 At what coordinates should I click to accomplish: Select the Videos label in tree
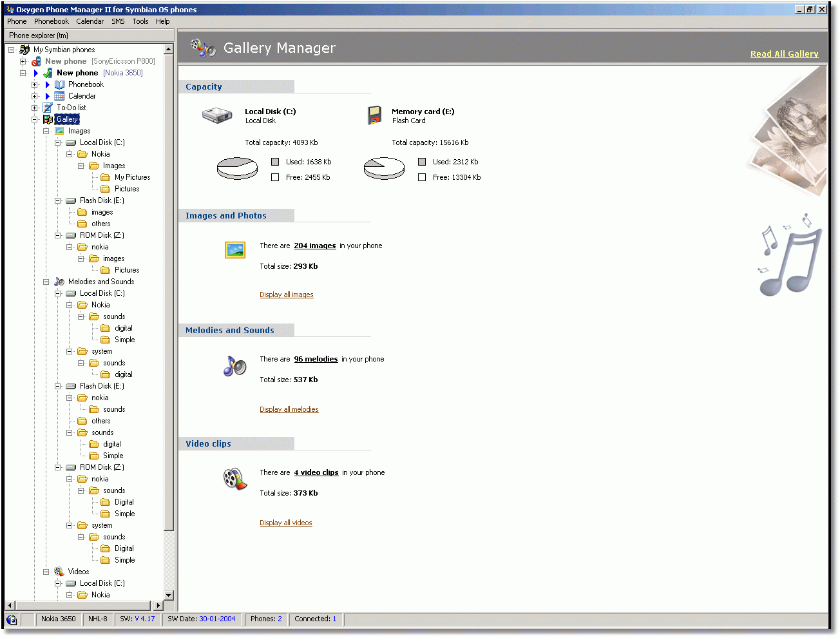coord(79,572)
